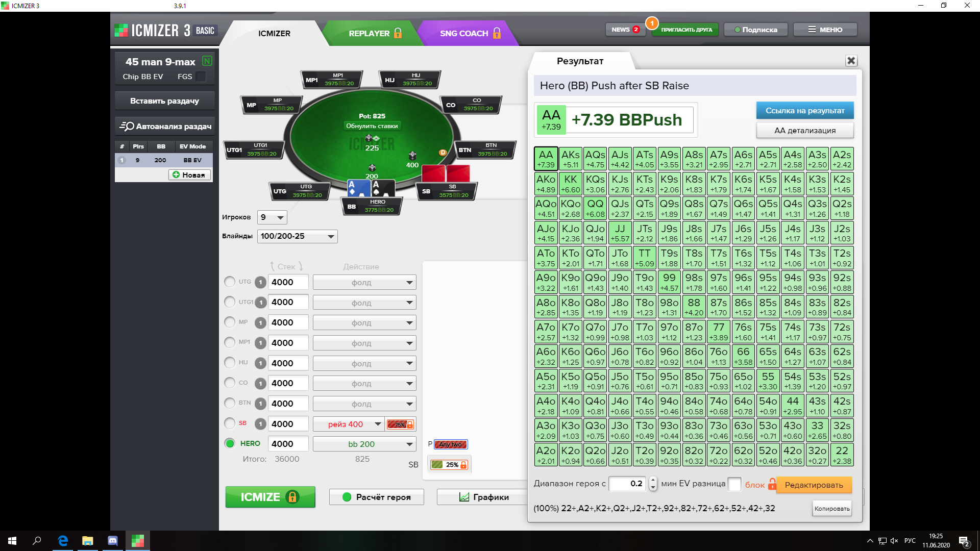The width and height of the screenshot is (980, 551).
Task: Click the HJ stack multiplier circle
Action: [x=260, y=363]
